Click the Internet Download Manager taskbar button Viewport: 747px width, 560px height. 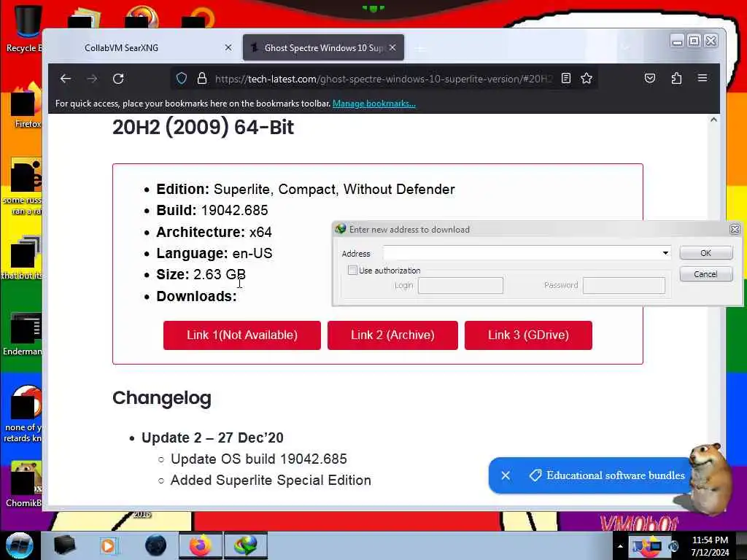tap(246, 545)
